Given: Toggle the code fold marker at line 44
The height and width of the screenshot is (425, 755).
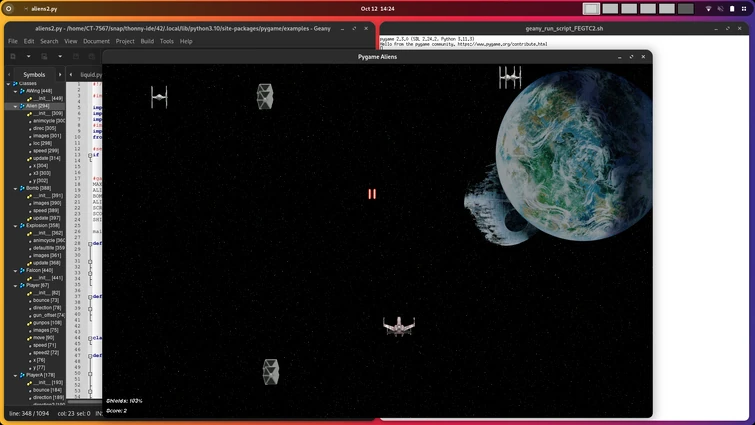Looking at the screenshot, I should 90,338.
